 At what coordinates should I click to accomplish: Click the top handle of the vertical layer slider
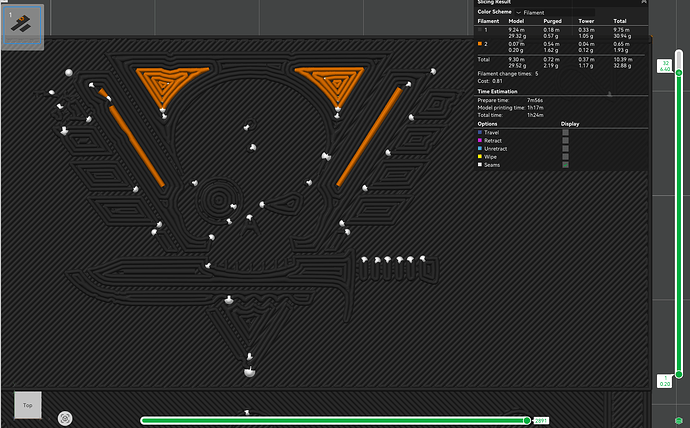coord(679,73)
